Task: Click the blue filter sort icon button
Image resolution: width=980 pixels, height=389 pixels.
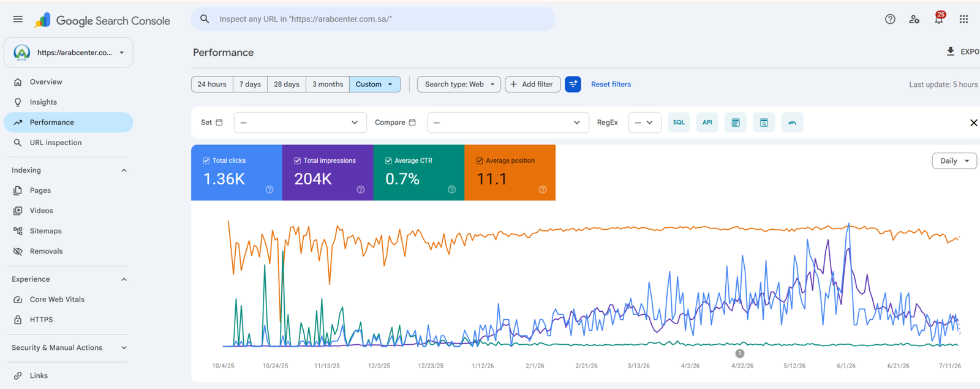Action: (573, 85)
